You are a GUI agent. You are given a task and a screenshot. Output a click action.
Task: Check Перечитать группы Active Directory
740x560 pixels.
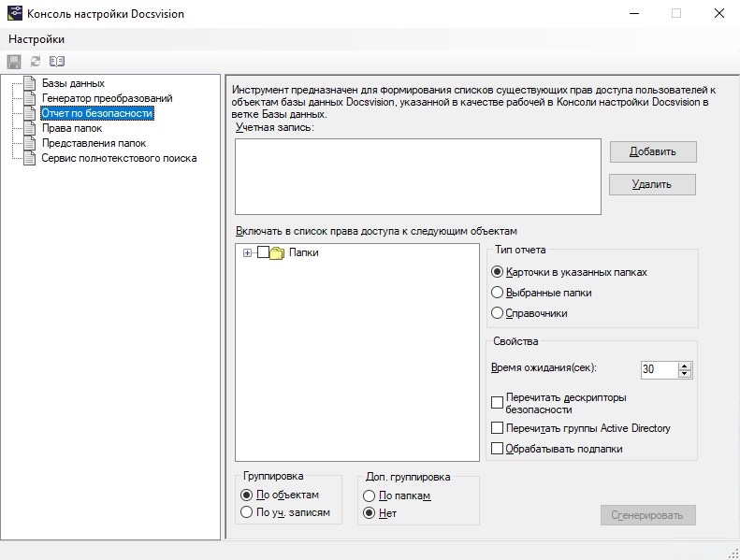(498, 428)
